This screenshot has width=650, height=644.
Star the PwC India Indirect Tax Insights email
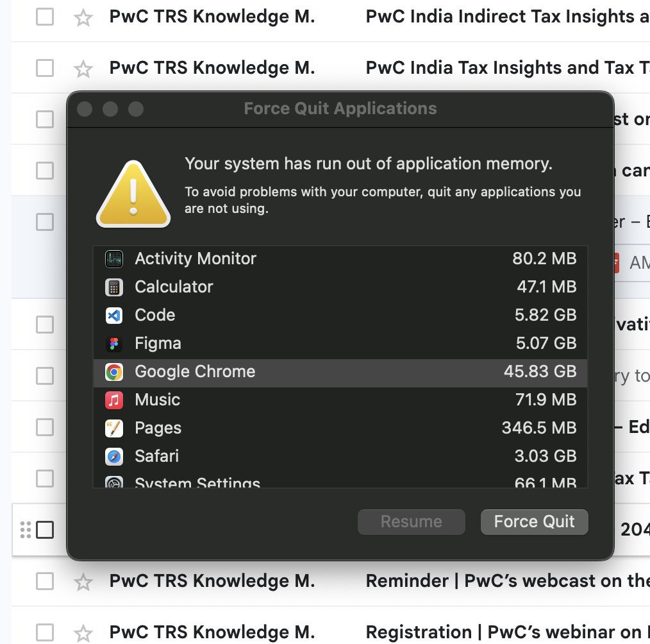pos(83,17)
